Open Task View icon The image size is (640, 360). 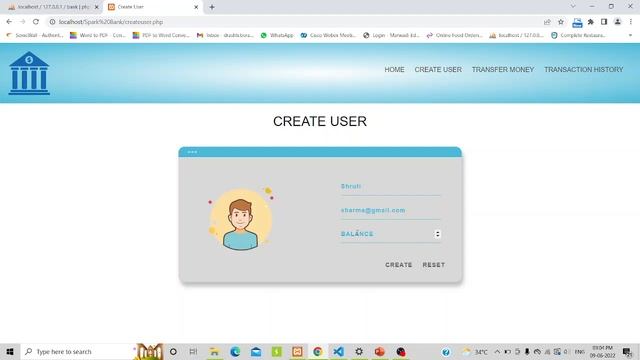tap(193, 351)
